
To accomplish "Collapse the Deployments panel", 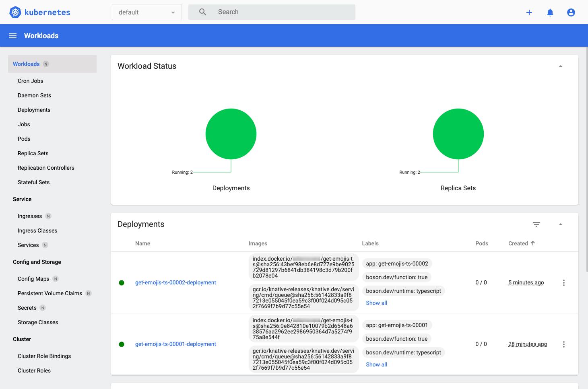I will click(560, 224).
